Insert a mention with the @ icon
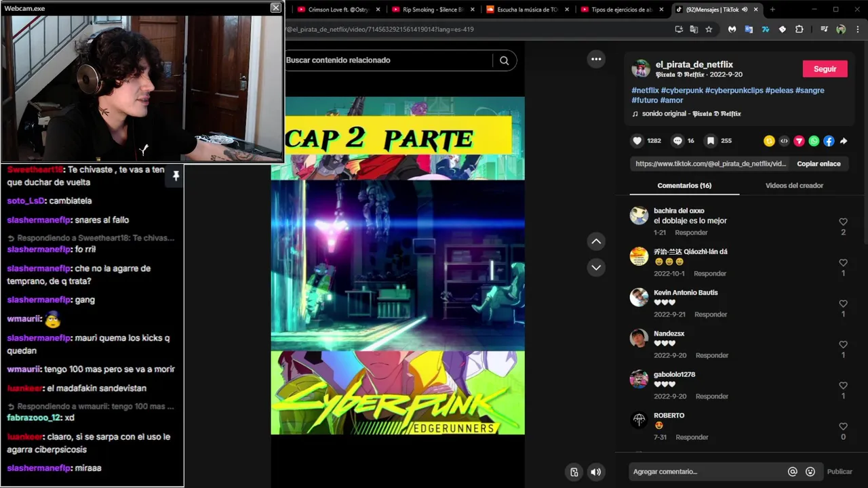The image size is (868, 488). coord(792,472)
